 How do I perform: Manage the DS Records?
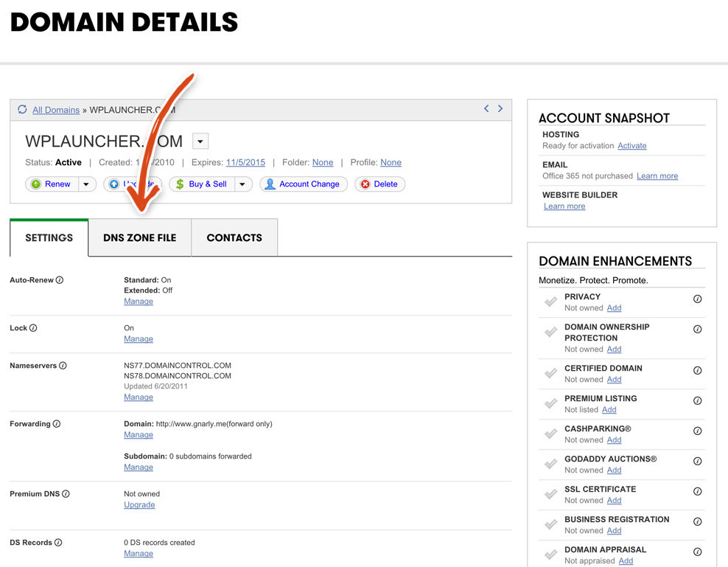(139, 554)
